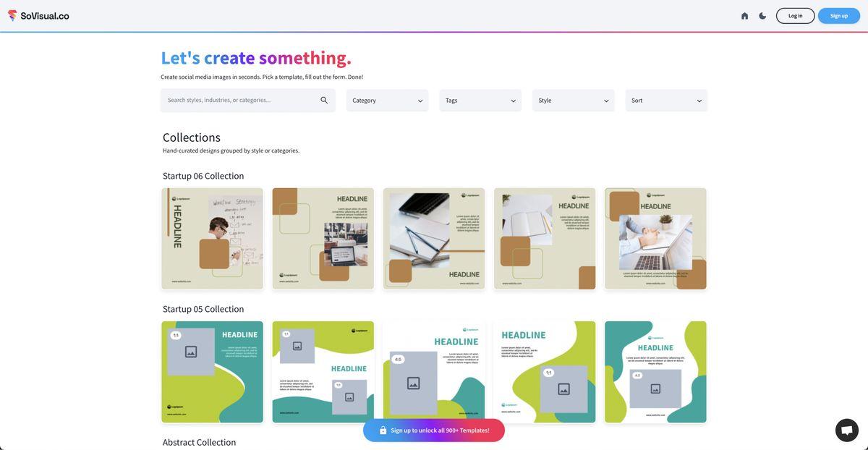Select the Startup 06 whiteboard man template
The image size is (868, 450).
click(212, 239)
